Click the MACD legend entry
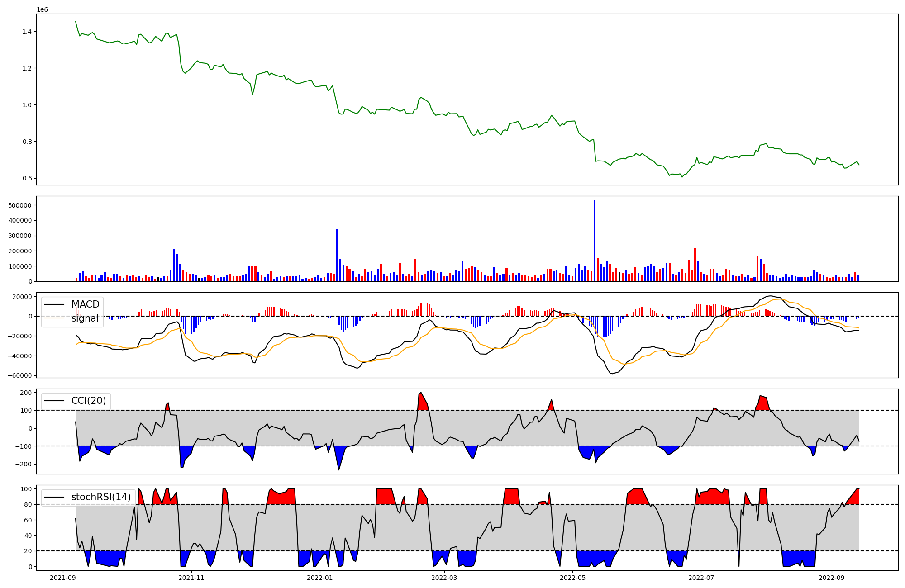 85,304
